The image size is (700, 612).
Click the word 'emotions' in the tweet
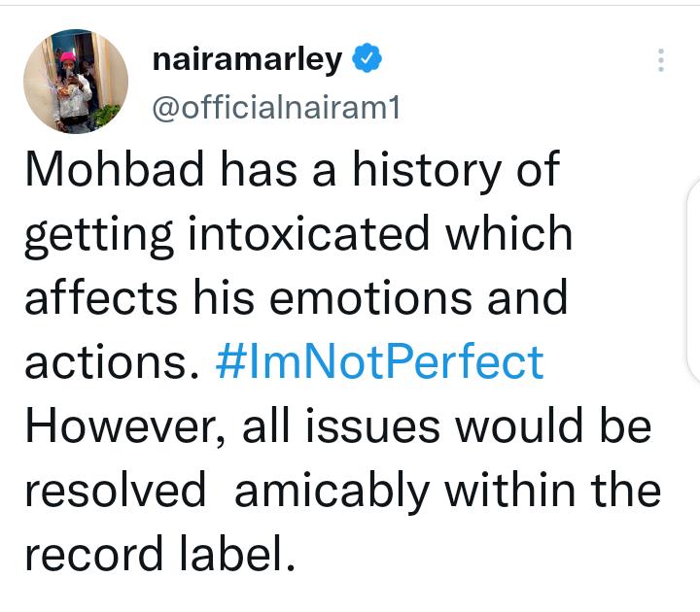tap(370, 298)
